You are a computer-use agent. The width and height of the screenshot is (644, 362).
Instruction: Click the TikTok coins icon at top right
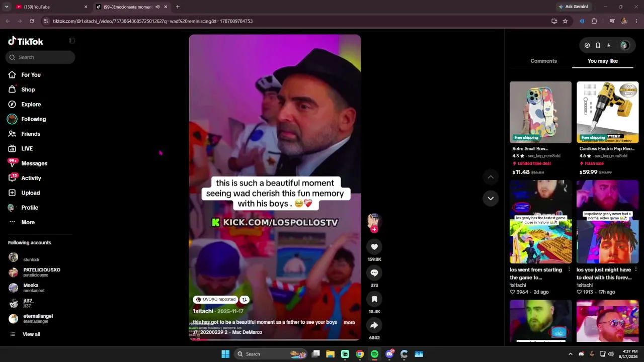coord(587,45)
